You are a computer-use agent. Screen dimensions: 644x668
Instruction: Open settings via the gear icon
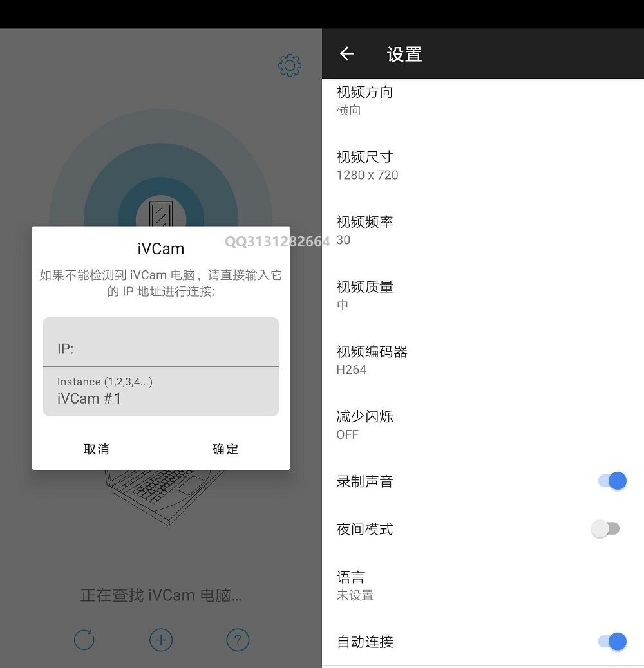289,65
